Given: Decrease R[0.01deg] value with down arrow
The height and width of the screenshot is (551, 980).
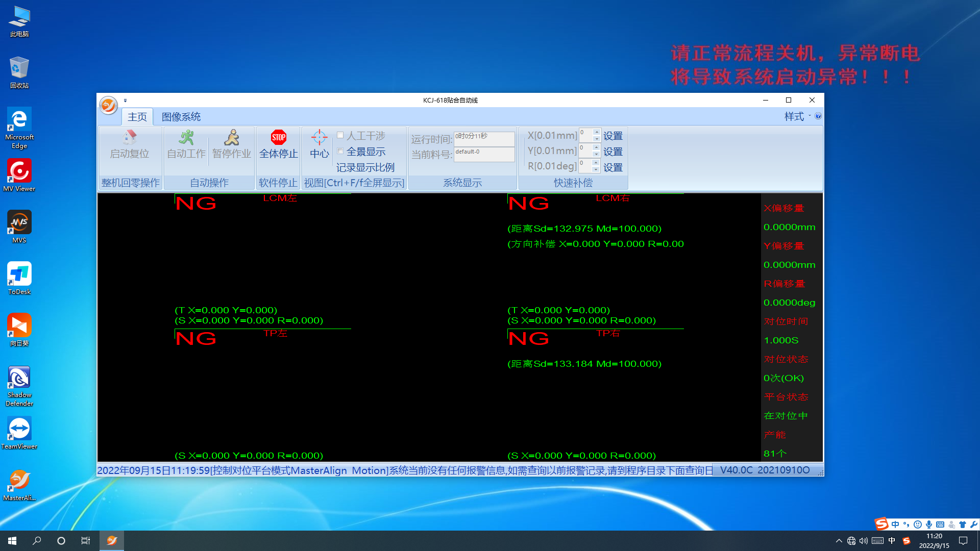Looking at the screenshot, I should 596,169.
